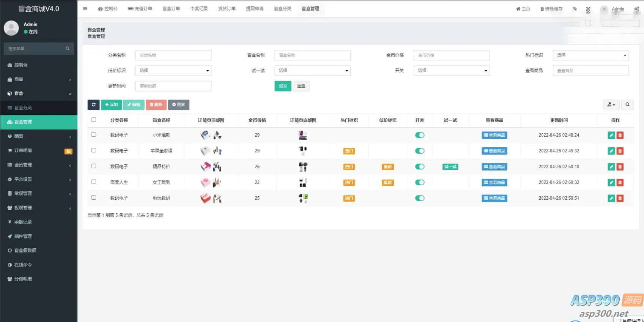Image resolution: width=644 pixels, height=322 pixels.
Task: Click the green edit icon for 小米爆款
Action: (x=611, y=135)
